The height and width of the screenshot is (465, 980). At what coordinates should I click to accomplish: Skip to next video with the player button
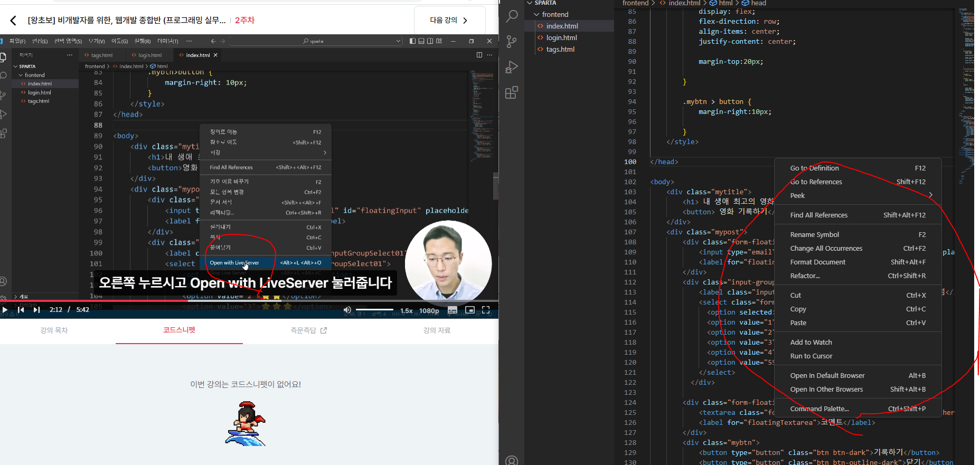click(36, 310)
